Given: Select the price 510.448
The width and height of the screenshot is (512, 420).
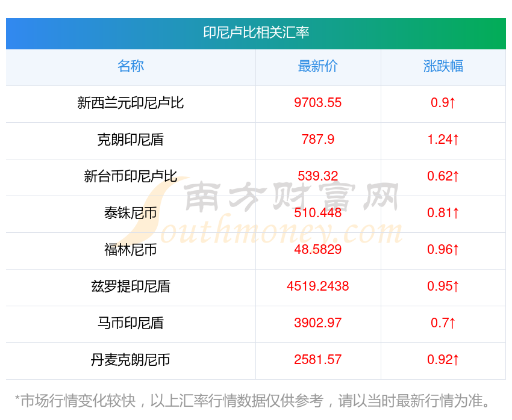Looking at the screenshot, I should pyautogui.click(x=317, y=213).
